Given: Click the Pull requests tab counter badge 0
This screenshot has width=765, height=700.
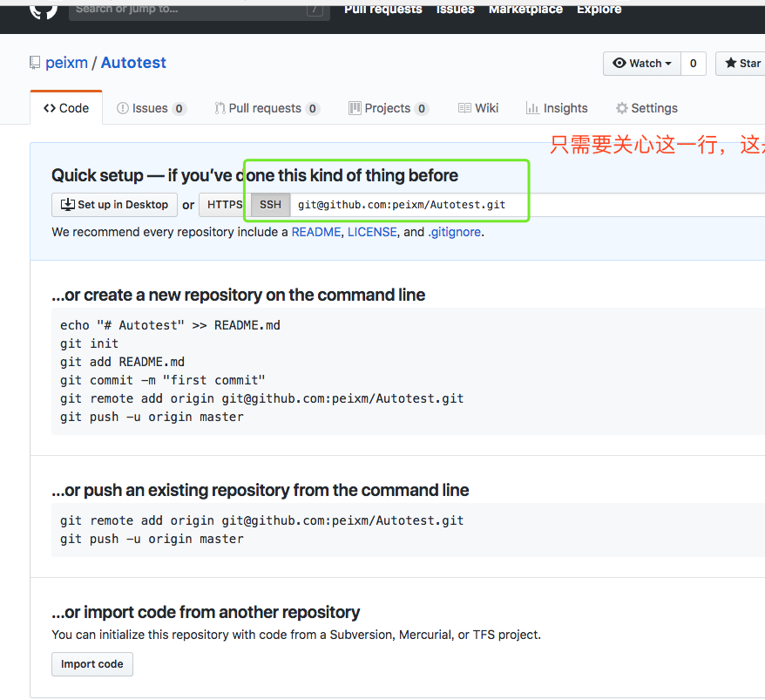Looking at the screenshot, I should (x=313, y=108).
